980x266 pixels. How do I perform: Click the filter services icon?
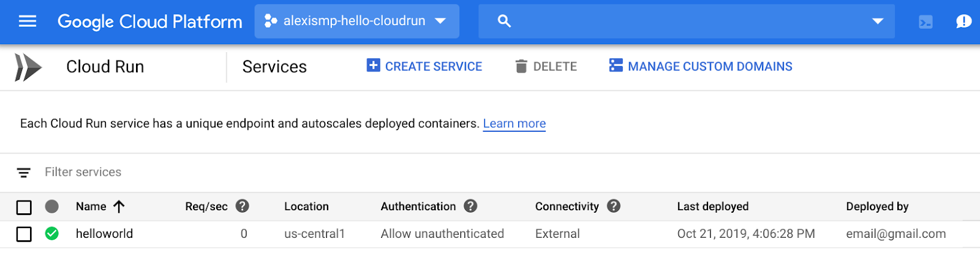23,173
